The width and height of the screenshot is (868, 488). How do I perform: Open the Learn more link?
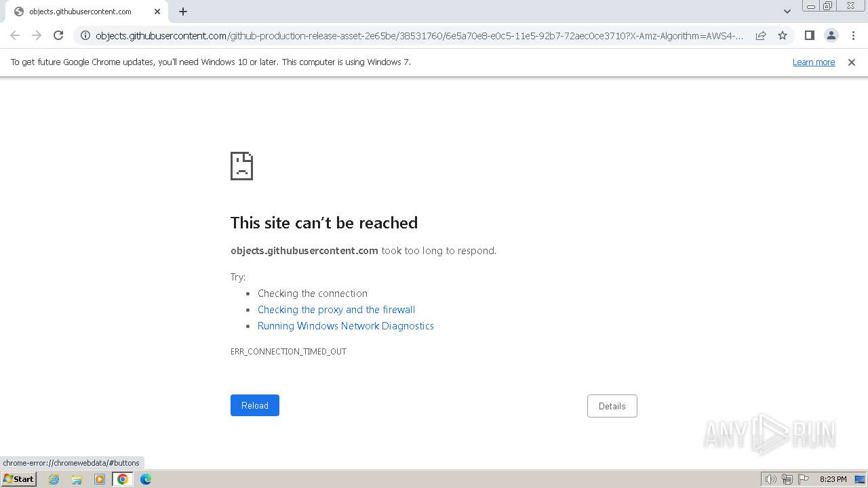[x=814, y=62]
